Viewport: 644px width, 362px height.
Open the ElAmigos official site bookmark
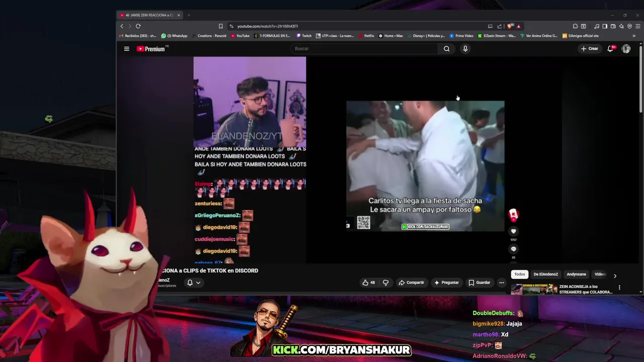click(581, 36)
